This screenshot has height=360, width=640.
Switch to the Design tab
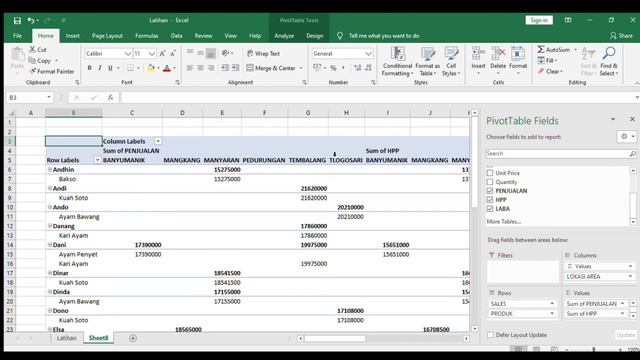[315, 36]
